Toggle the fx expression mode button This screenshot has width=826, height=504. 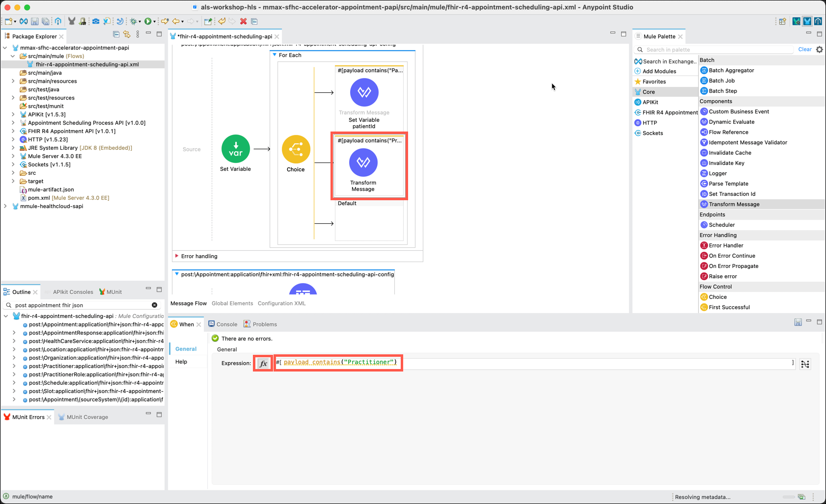pos(263,363)
